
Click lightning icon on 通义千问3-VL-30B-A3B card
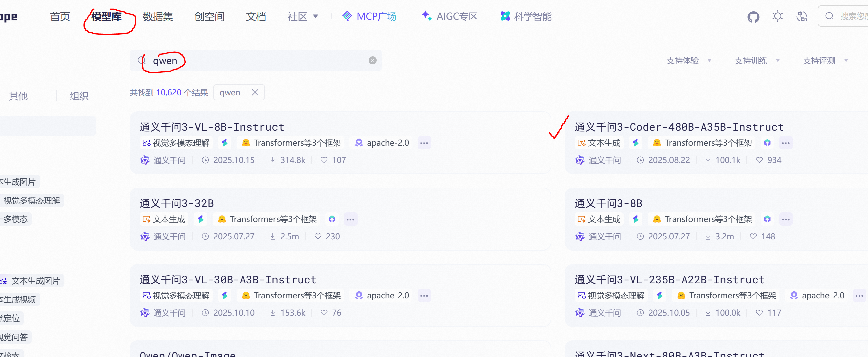coord(225,296)
